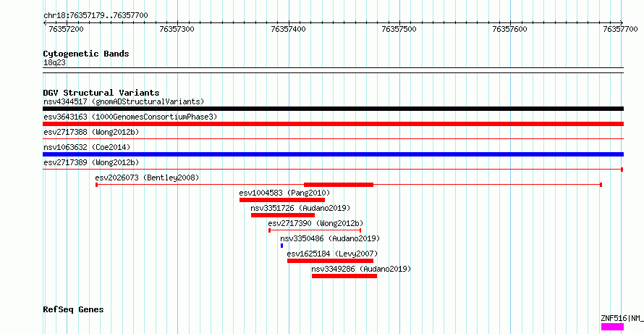
Task: Open variant nsv3351726 Audano2019 label
Action: point(300,208)
